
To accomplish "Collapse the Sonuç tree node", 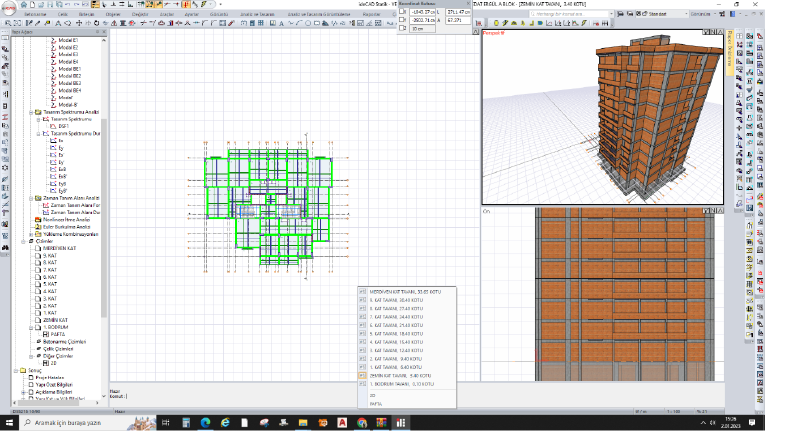I will point(16,371).
